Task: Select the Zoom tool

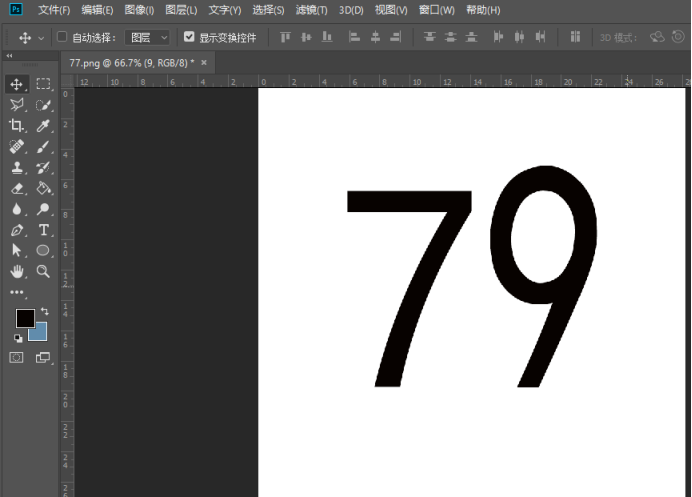Action: (43, 271)
